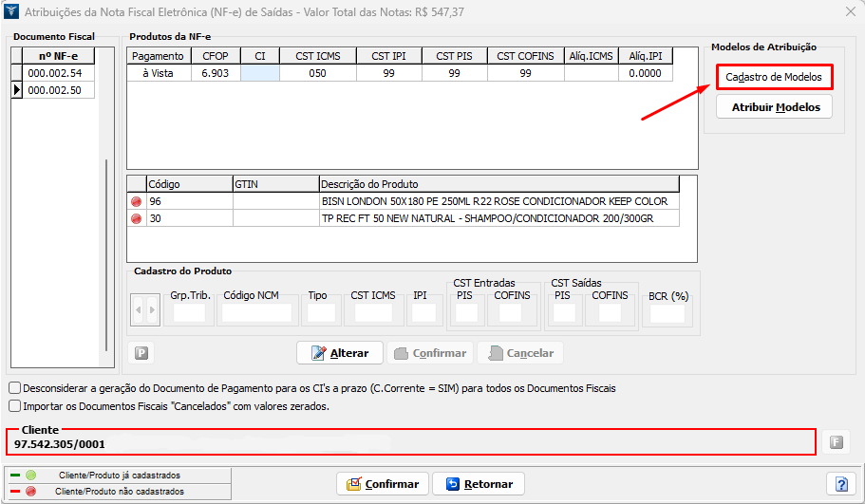Click red status dot for product code 96
The height and width of the screenshot is (504, 865).
click(x=136, y=201)
